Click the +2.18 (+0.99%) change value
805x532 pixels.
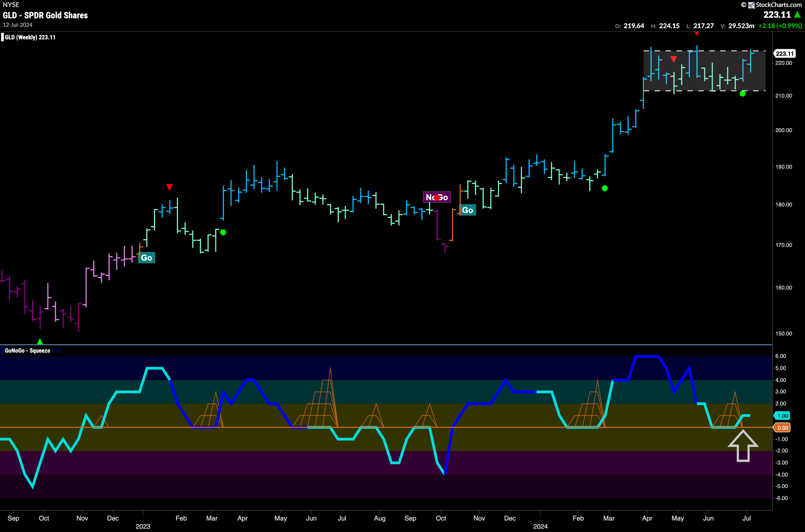tap(780, 26)
